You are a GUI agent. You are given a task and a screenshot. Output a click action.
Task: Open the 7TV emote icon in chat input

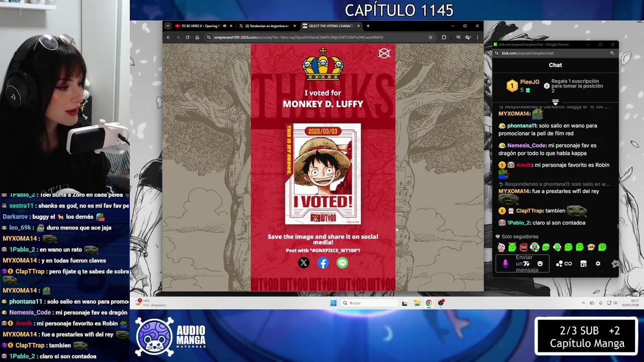(527, 263)
